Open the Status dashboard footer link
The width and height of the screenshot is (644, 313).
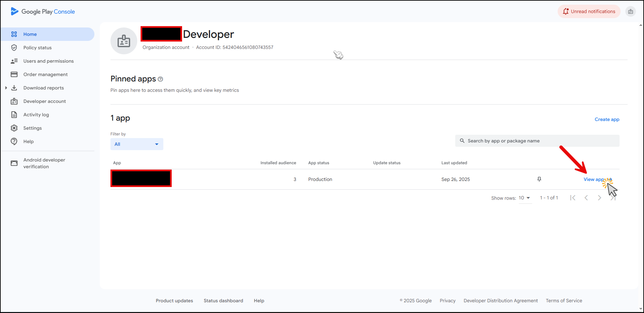pyautogui.click(x=223, y=301)
